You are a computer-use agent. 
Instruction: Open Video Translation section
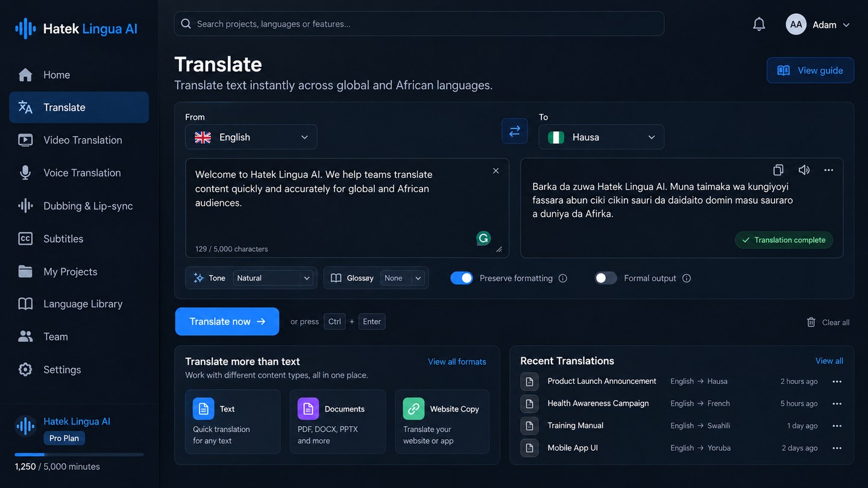(x=79, y=140)
